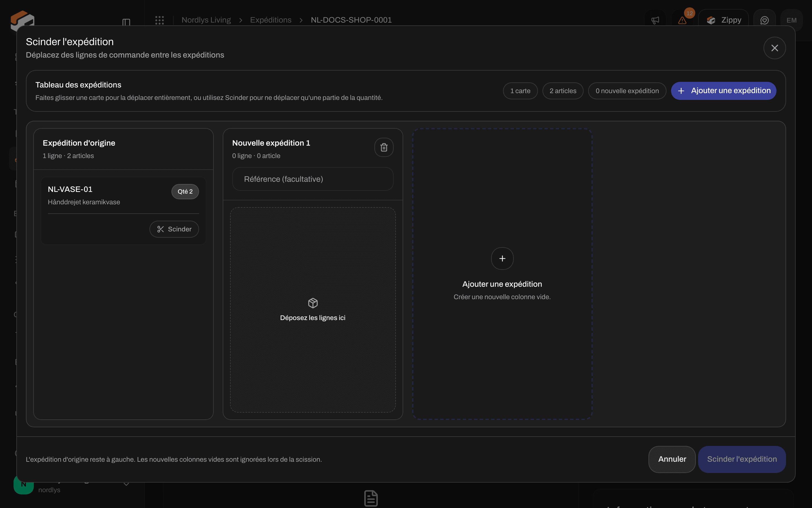Click the Référence (facultative) input field
Viewport: 812px width, 508px height.
point(313,179)
